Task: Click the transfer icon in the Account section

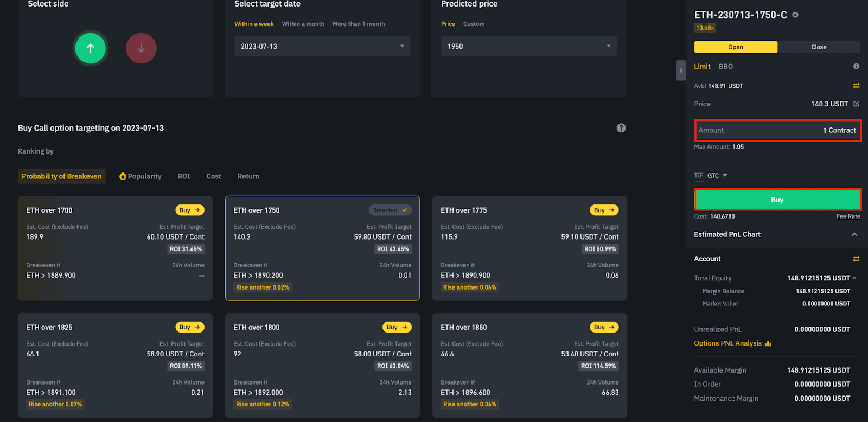Action: 856,259
